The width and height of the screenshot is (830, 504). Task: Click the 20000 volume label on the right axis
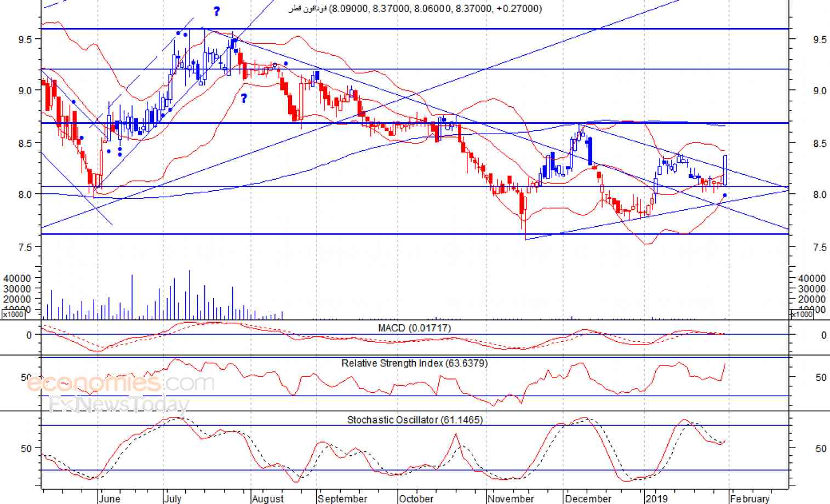(x=812, y=299)
